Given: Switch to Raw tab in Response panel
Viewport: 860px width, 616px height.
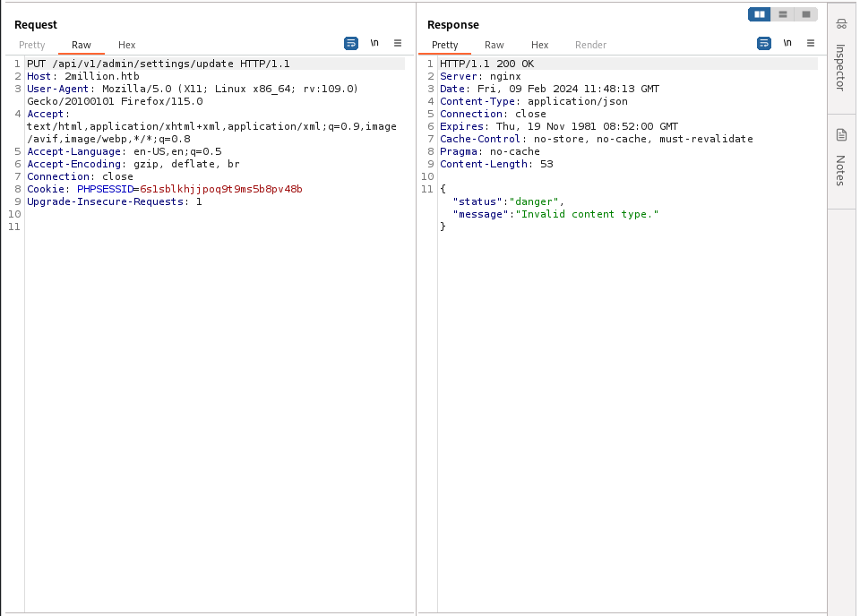Looking at the screenshot, I should [x=494, y=45].
